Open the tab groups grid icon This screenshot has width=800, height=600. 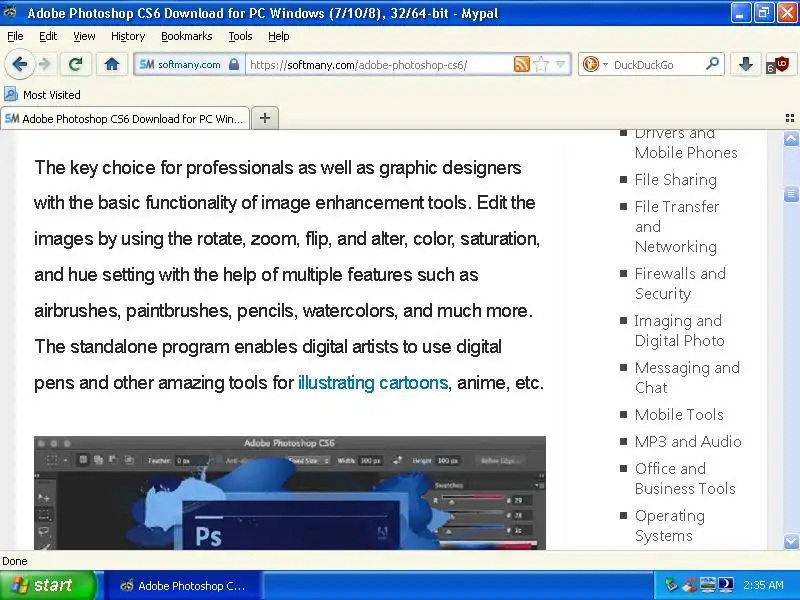(790, 118)
